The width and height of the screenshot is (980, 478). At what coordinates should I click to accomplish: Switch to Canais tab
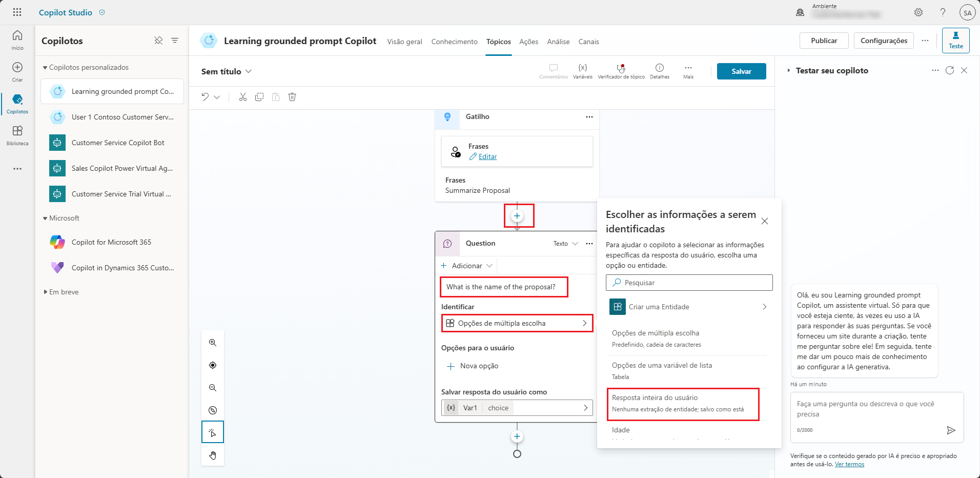[x=588, y=42]
